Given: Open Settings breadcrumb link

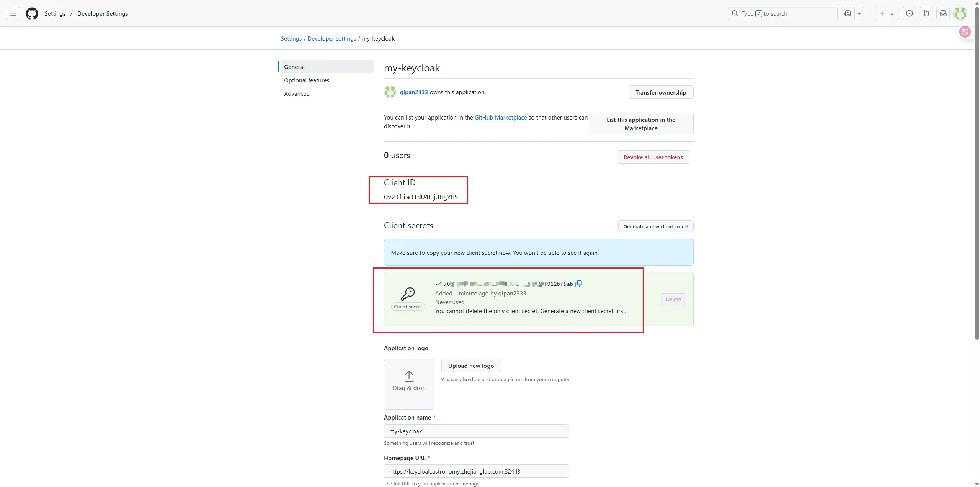Looking at the screenshot, I should click(x=291, y=39).
